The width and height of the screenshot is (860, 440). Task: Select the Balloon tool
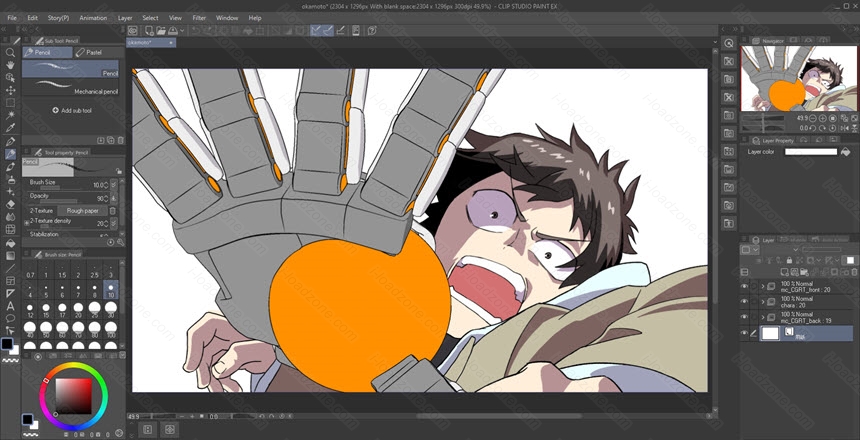(10, 318)
